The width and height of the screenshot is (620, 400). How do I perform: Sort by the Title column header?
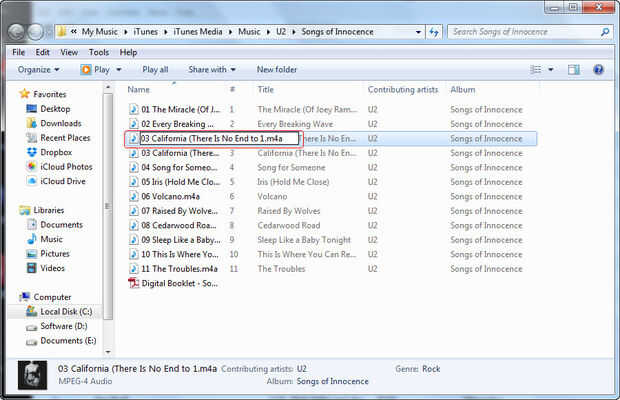pos(265,90)
